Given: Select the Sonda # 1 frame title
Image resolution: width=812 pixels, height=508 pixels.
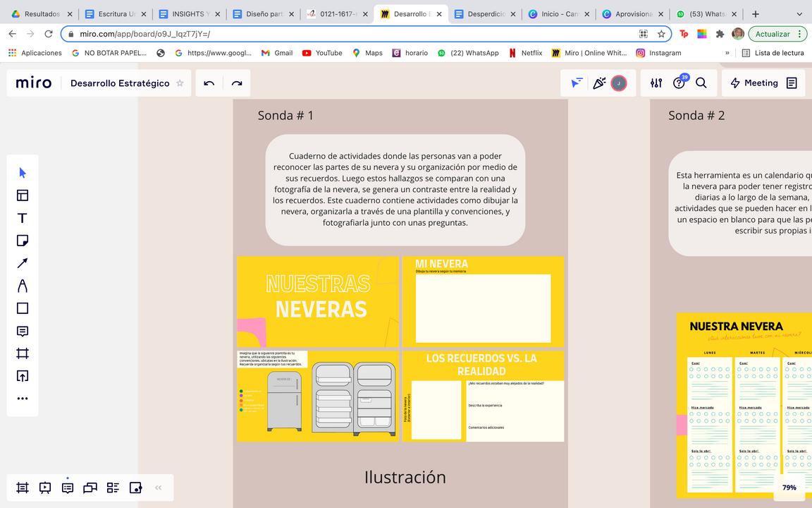Looking at the screenshot, I should coord(285,115).
